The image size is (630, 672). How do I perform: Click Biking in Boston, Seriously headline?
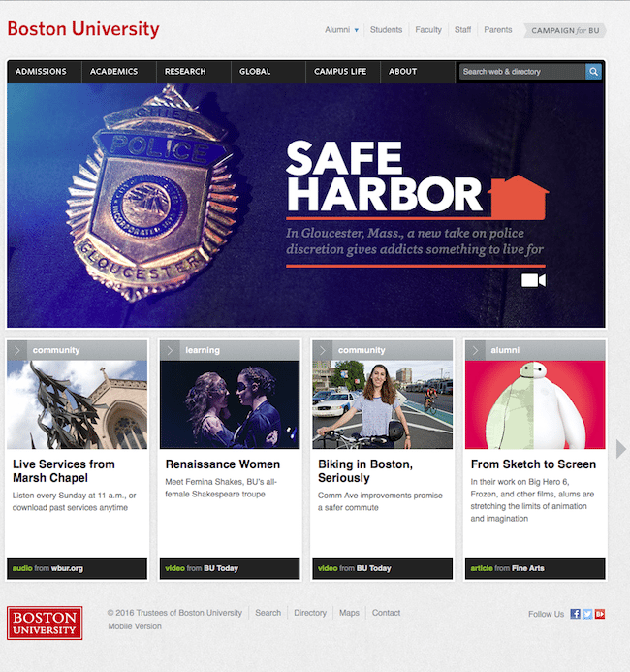365,471
